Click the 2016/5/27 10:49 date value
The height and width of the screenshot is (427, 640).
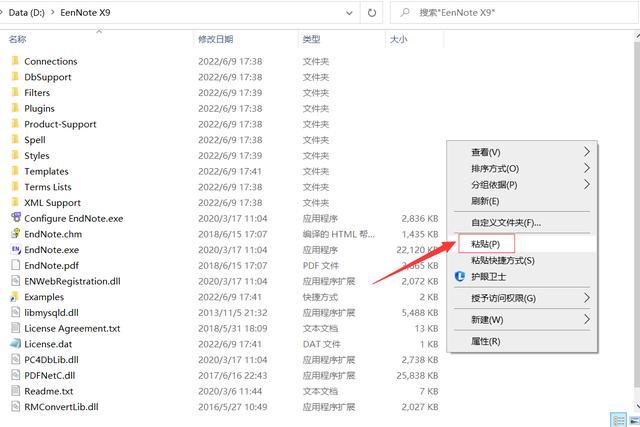pyautogui.click(x=233, y=407)
